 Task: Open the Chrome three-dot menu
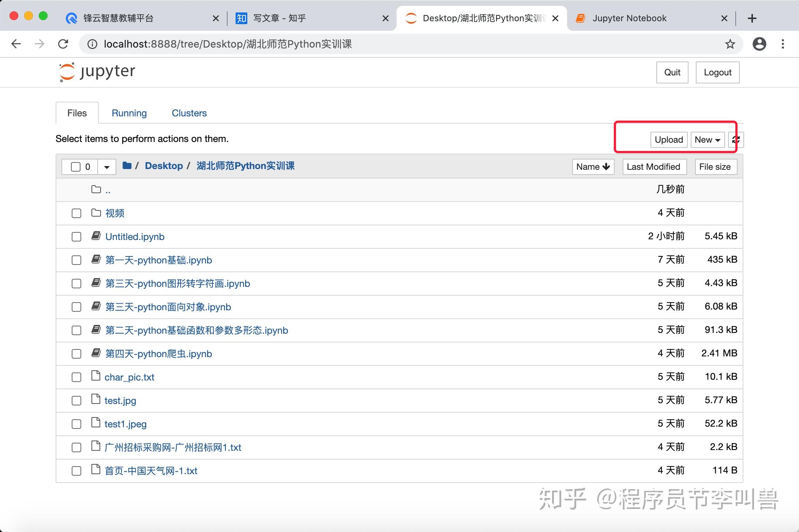(783, 44)
